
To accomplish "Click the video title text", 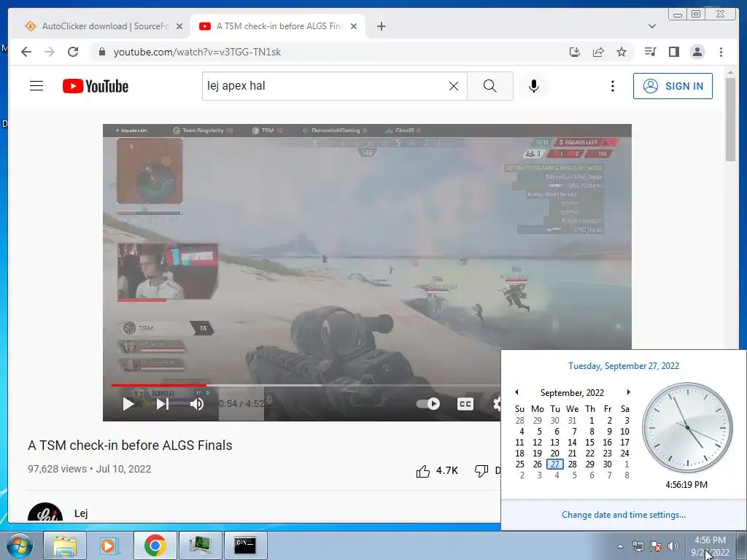I will [130, 446].
